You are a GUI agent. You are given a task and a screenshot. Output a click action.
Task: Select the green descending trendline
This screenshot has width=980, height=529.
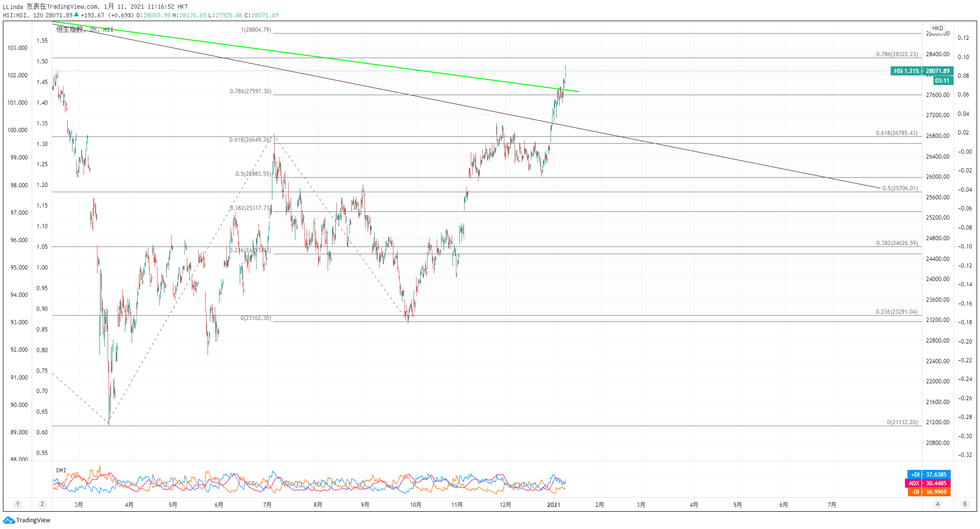[x=316, y=56]
